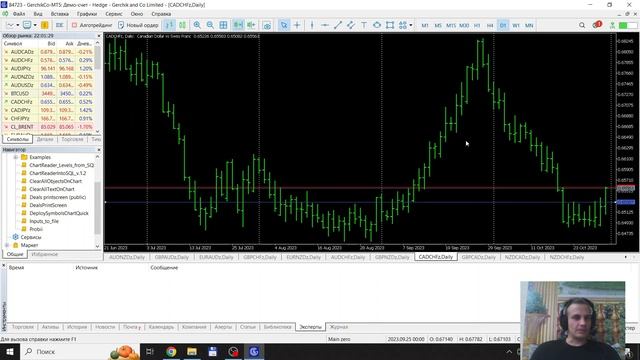The image size is (640, 360).
Task: Expand the Examples folder in Navigator
Action: point(16,157)
